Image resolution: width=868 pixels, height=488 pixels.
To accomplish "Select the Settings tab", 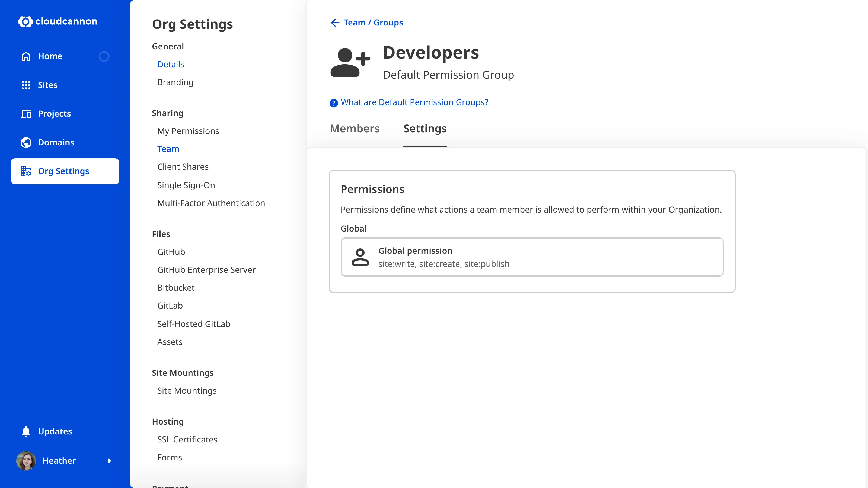I will pos(425,128).
